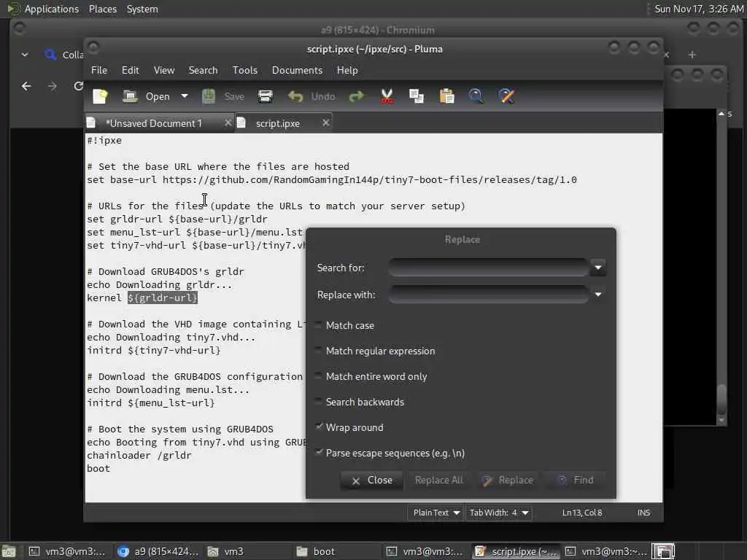Open the File menu in Pluma
This screenshot has width=747, height=560.
pyautogui.click(x=99, y=71)
